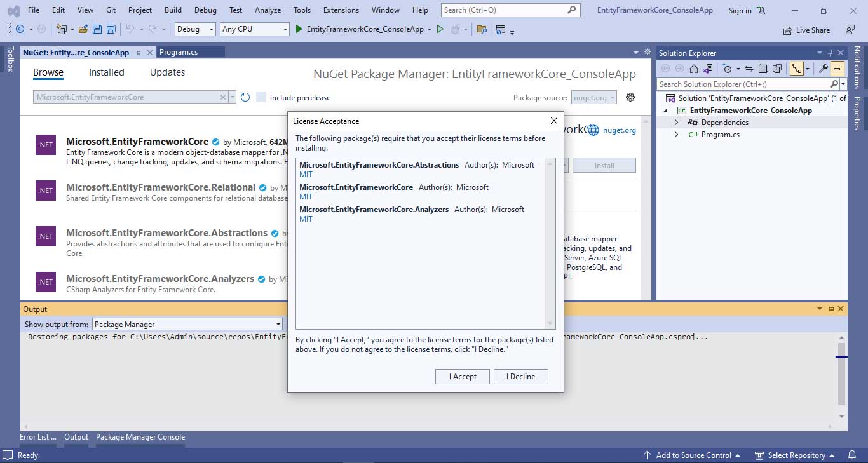Open the Updates tab in NuGet manager

[167, 72]
